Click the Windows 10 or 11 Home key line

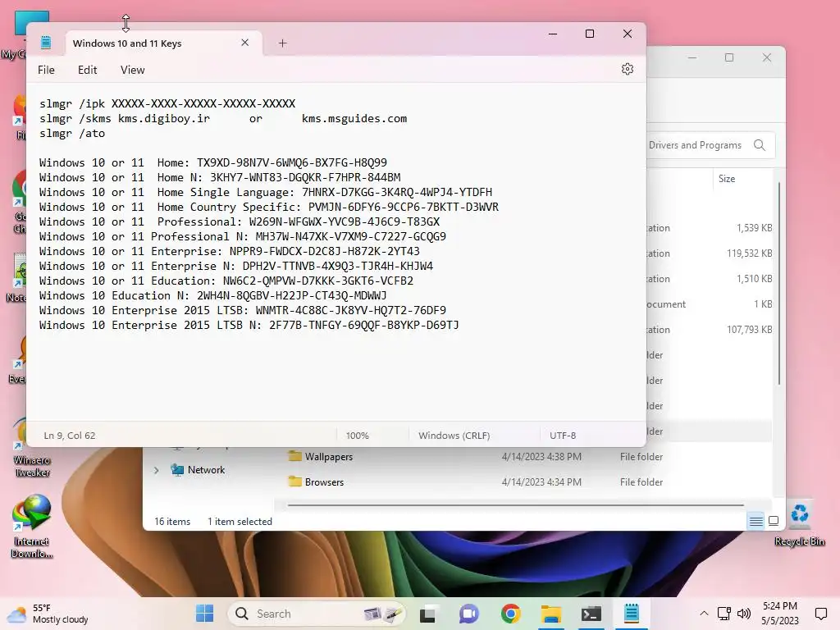coord(212,163)
